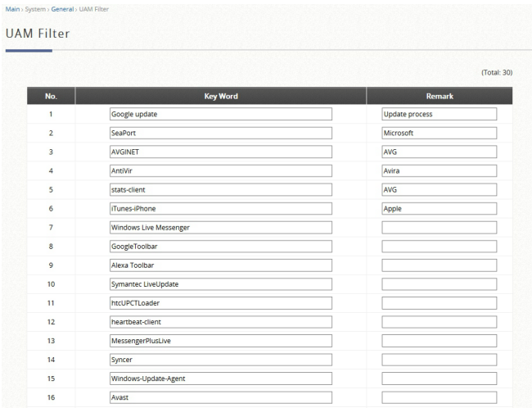Edit the AVG remark for stats-client
The width and height of the screenshot is (532, 408).
point(440,189)
